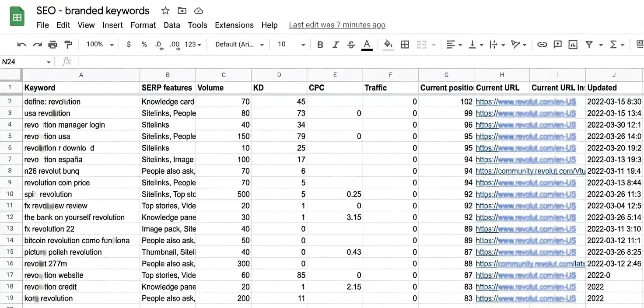644x308 pixels.
Task: Click the Name box showing N24
Action: click(x=22, y=62)
